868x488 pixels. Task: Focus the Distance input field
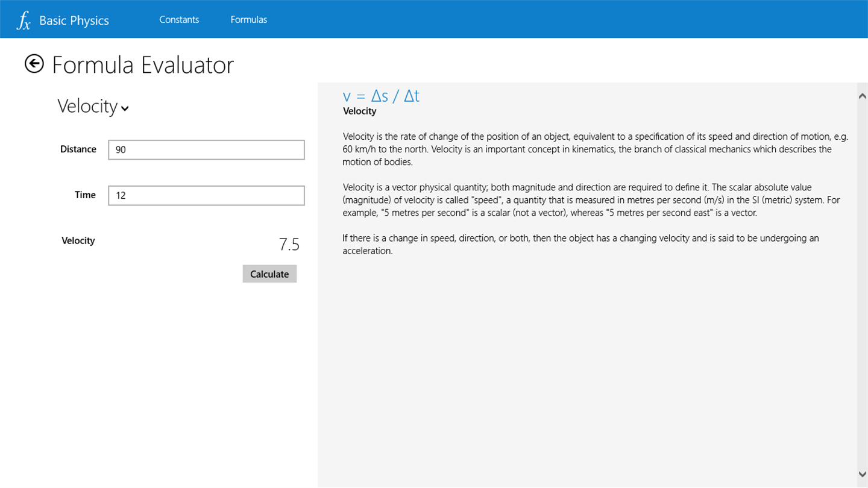(206, 150)
